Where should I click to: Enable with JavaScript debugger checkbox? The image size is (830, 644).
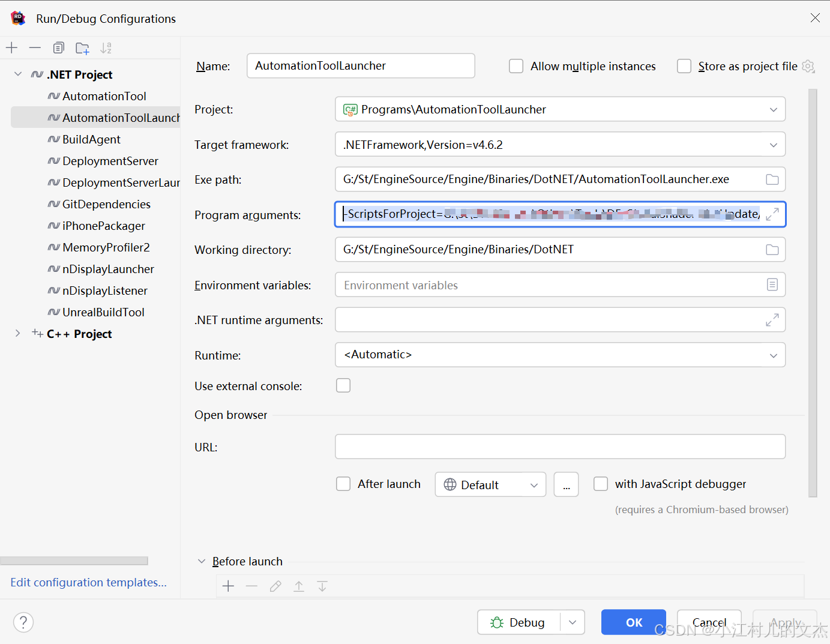(601, 484)
